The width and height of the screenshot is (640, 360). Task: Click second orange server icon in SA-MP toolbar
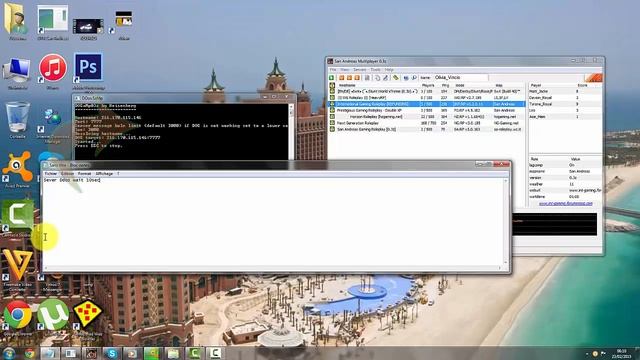point(349,78)
